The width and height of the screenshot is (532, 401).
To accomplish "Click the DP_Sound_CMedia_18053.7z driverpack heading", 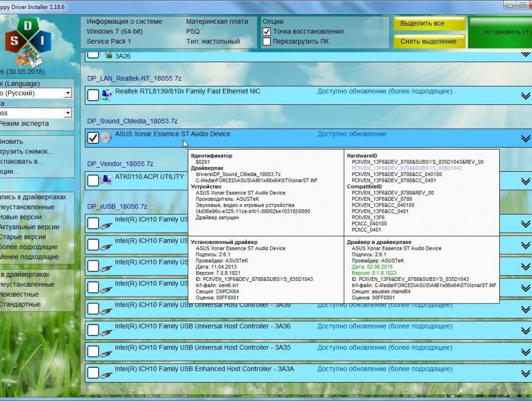I will tap(132, 121).
